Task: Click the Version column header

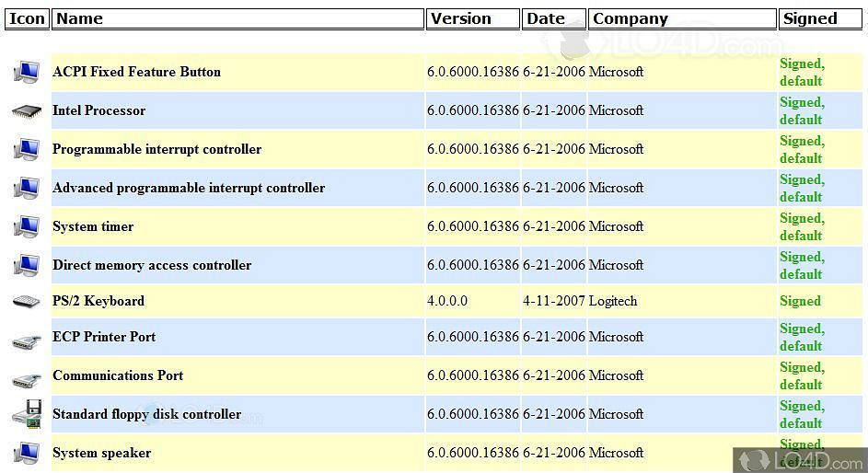Action: pos(473,18)
